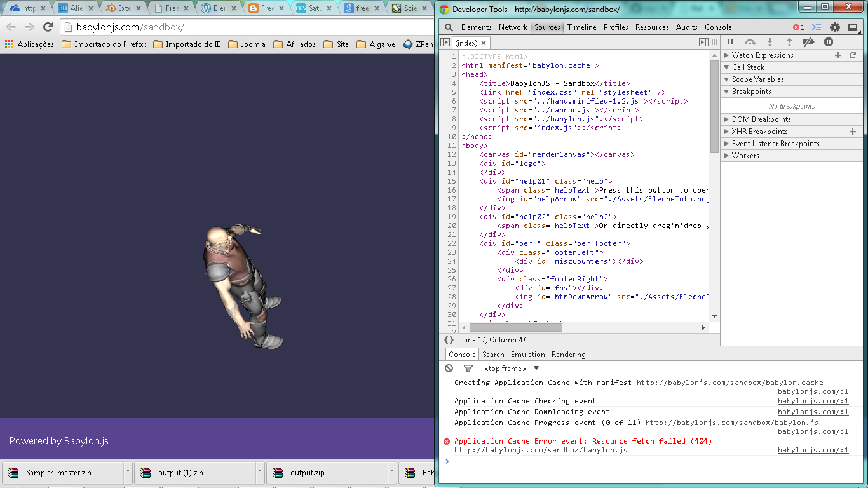Toggle pause on exceptions
Image resolution: width=868 pixels, height=488 pixels.
(829, 42)
